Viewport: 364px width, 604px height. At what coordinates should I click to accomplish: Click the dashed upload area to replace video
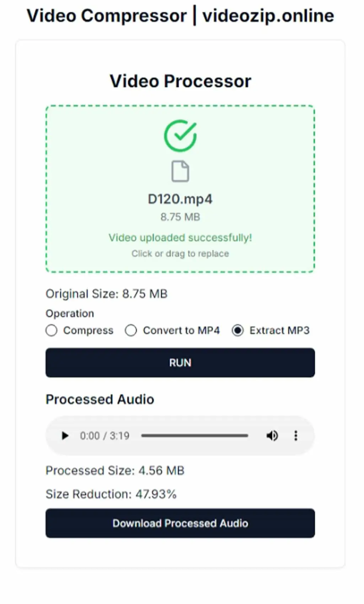180,189
